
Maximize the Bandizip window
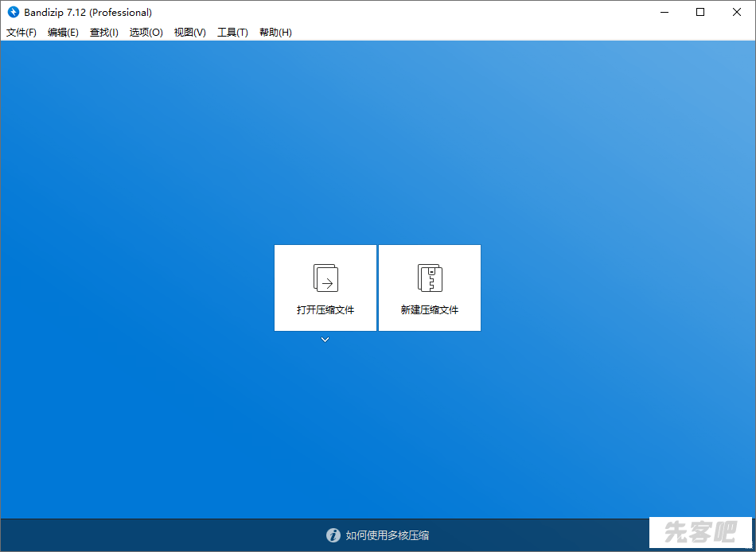(x=700, y=12)
